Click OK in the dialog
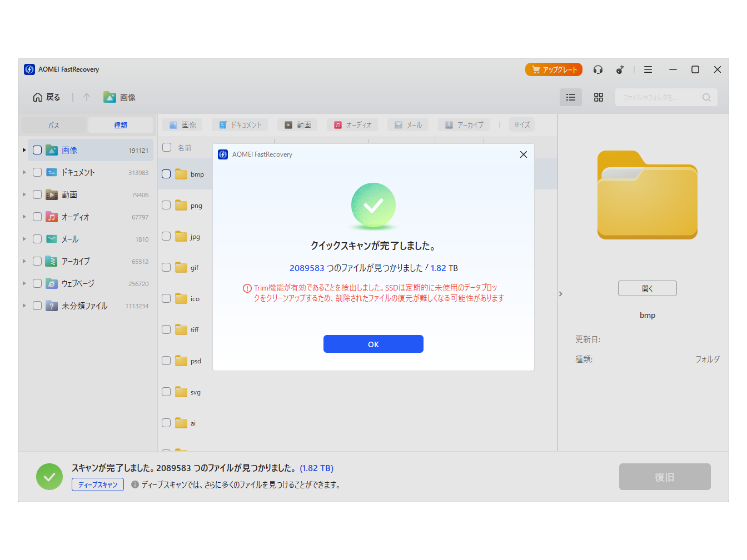Viewport: 747px width, 560px height. point(373,344)
